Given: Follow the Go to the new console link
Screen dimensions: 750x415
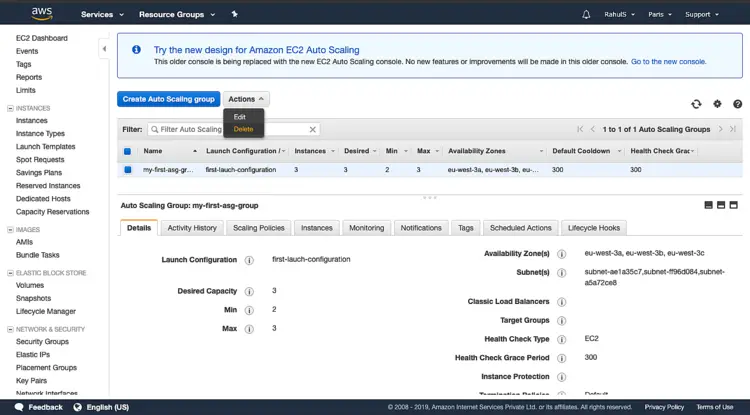Looking at the screenshot, I should click(x=668, y=61).
